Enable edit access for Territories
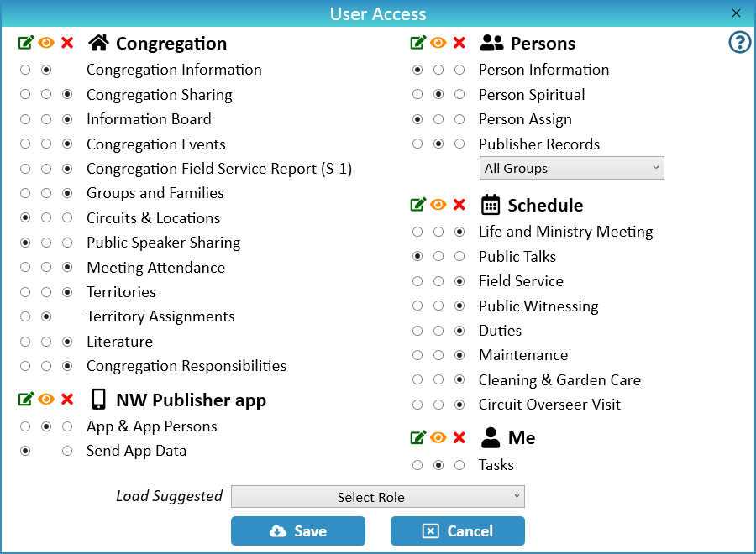The width and height of the screenshot is (756, 554). 26,292
